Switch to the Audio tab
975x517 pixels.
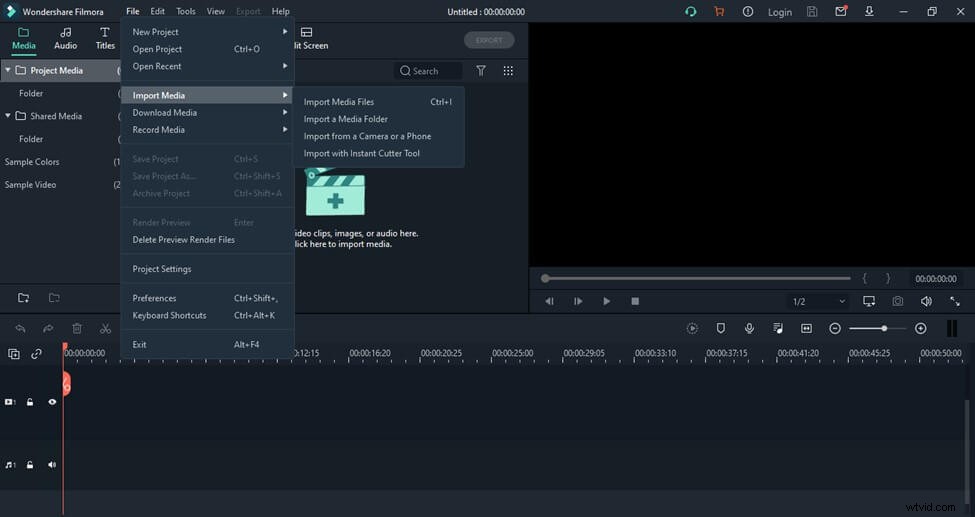[x=65, y=39]
